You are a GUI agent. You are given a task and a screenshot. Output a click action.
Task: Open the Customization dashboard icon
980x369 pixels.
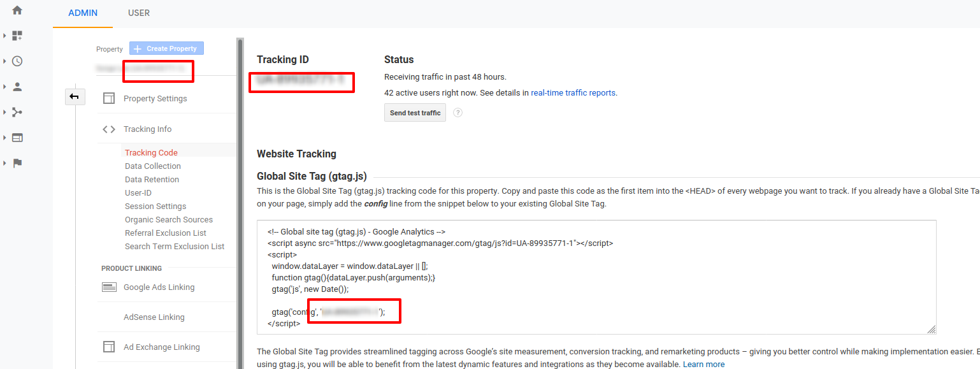click(17, 36)
